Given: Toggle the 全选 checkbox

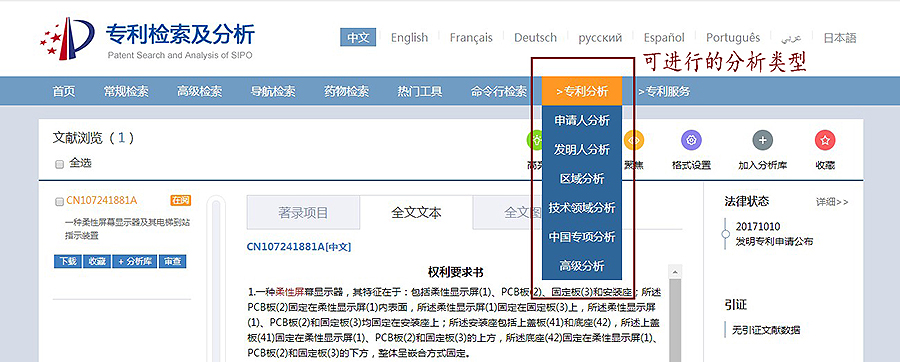Looking at the screenshot, I should (x=60, y=165).
